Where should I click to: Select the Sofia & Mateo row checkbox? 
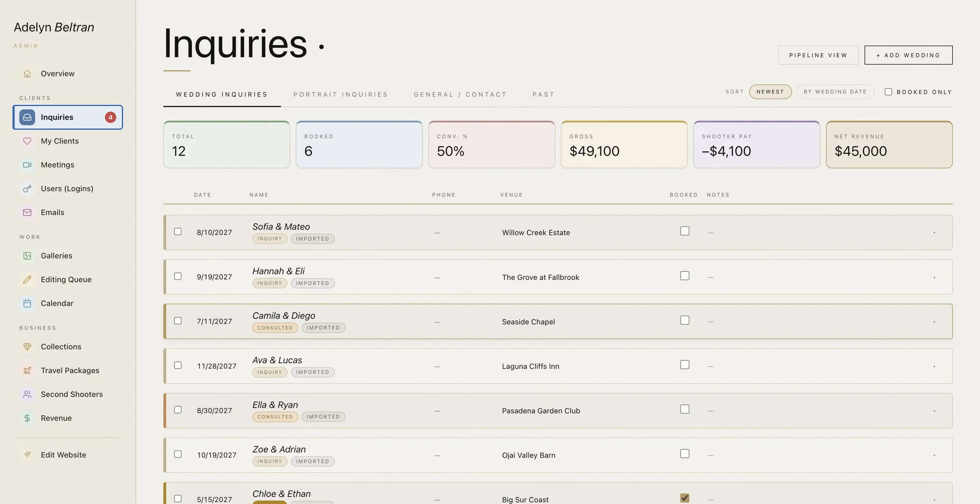(x=178, y=231)
